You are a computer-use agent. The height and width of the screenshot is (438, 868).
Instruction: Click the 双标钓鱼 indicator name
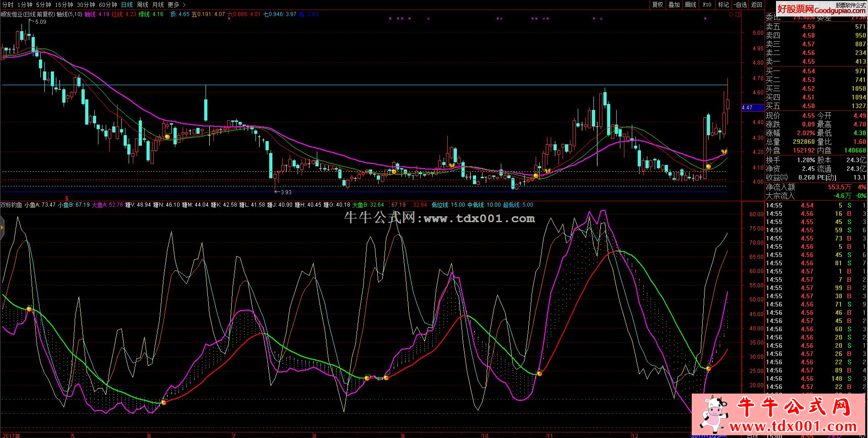click(x=11, y=205)
